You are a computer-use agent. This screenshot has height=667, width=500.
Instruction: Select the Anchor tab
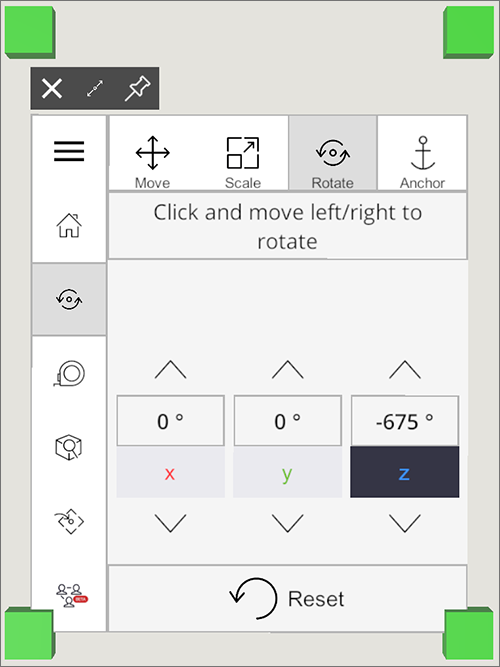point(422,153)
